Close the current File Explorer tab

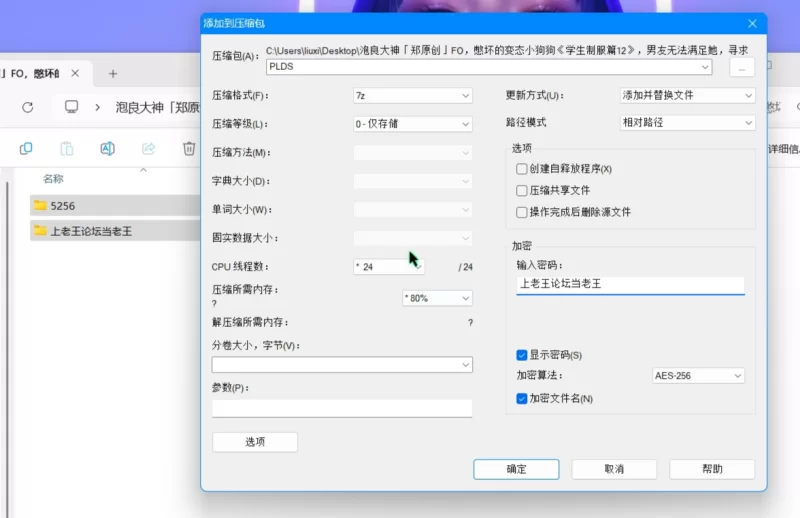click(x=75, y=73)
